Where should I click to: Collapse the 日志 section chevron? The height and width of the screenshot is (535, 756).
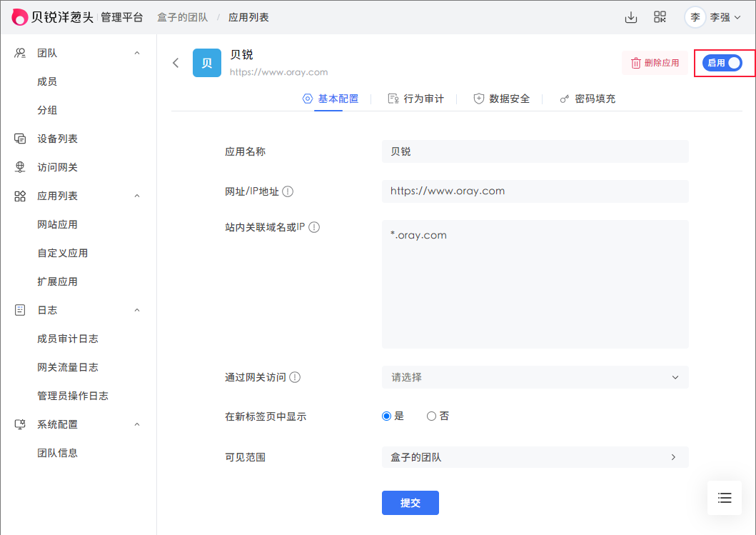137,310
